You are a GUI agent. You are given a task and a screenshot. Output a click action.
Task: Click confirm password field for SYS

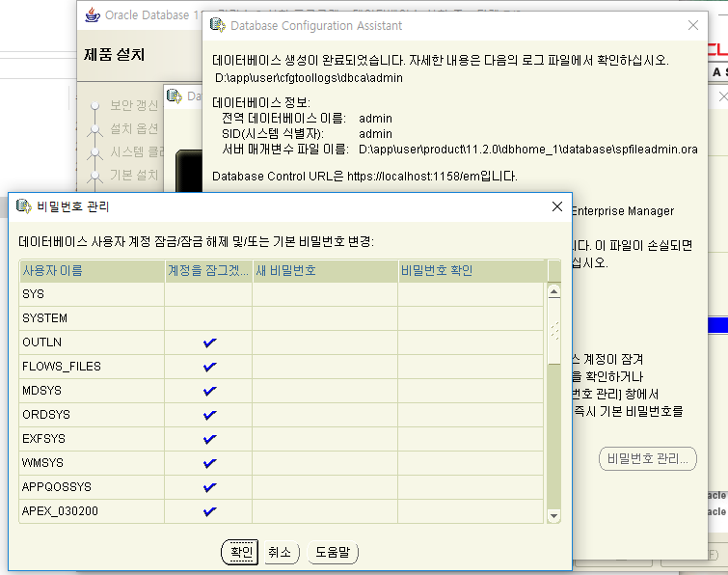471,294
